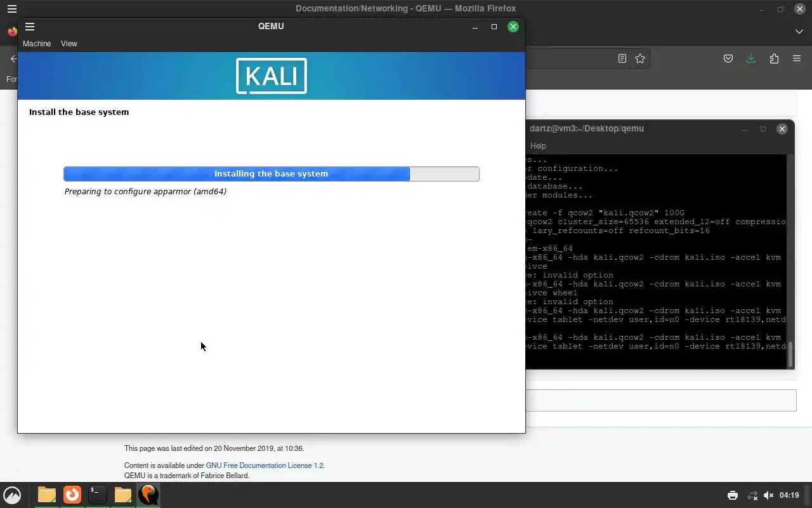Click the 'QEMU is a trademark of Fabrice Bellard' text
The height and width of the screenshot is (508, 812).
(187, 476)
